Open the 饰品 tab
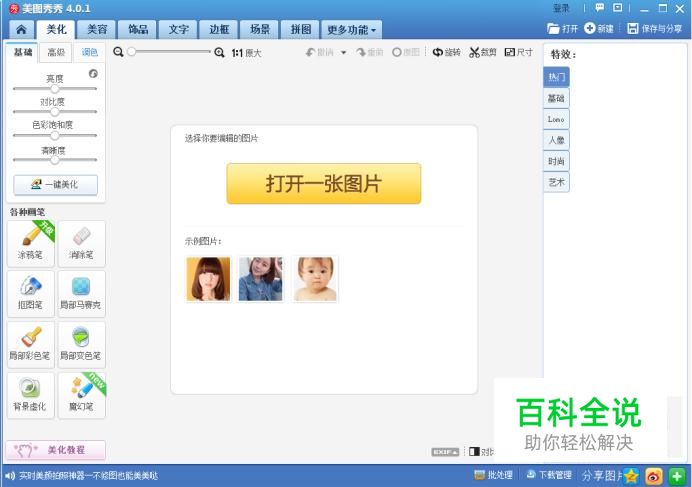 coord(138,30)
